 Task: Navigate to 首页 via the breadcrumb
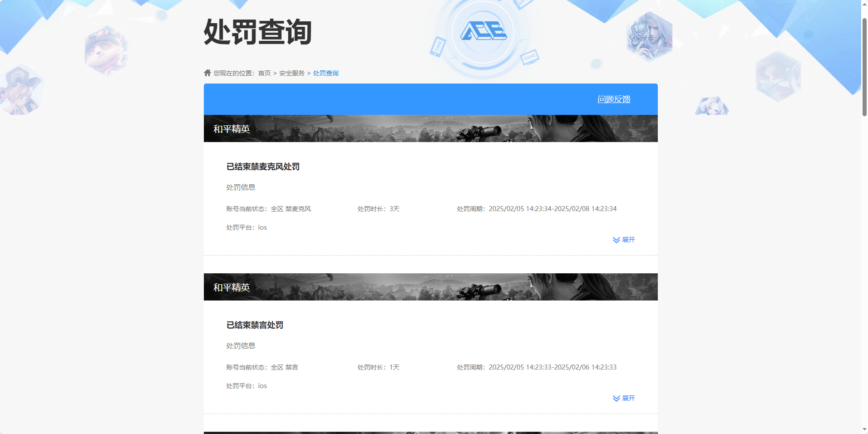[x=264, y=73]
